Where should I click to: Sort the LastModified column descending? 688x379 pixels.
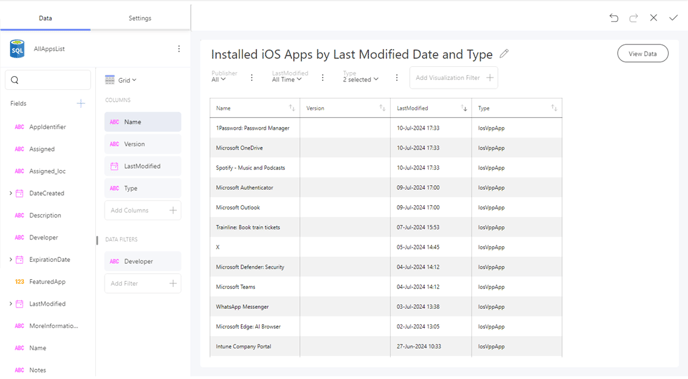pyautogui.click(x=464, y=108)
